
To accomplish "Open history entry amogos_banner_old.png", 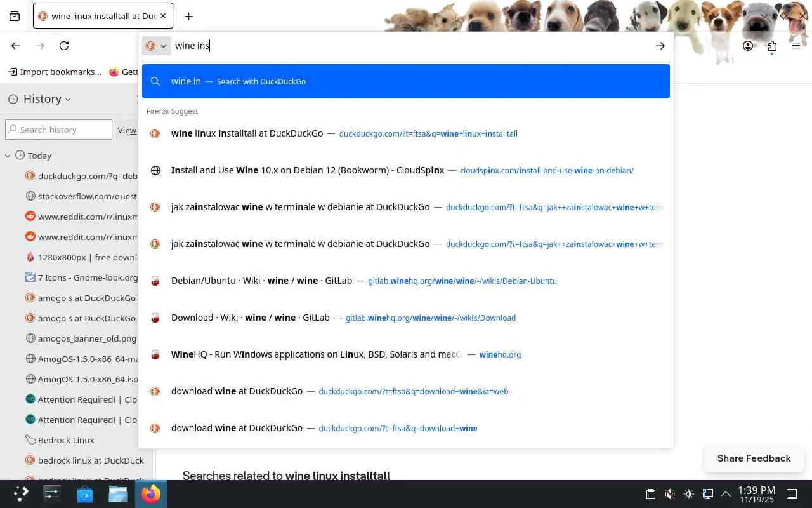I will click(81, 338).
